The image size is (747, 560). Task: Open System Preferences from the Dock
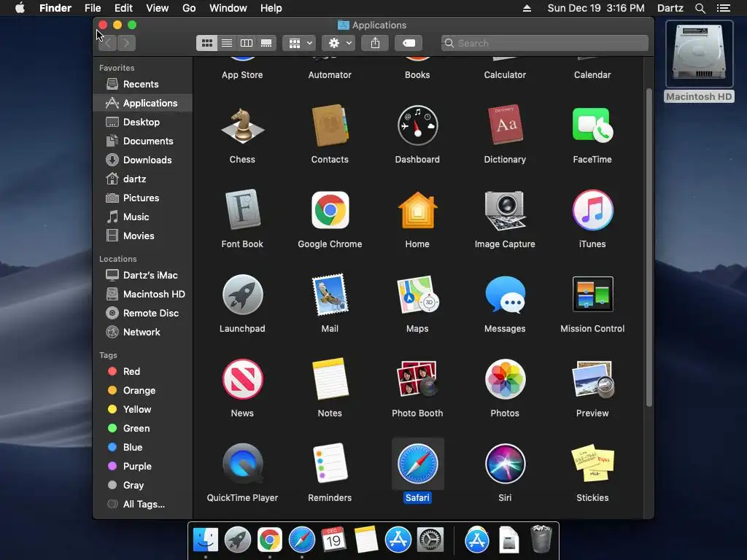pyautogui.click(x=430, y=540)
